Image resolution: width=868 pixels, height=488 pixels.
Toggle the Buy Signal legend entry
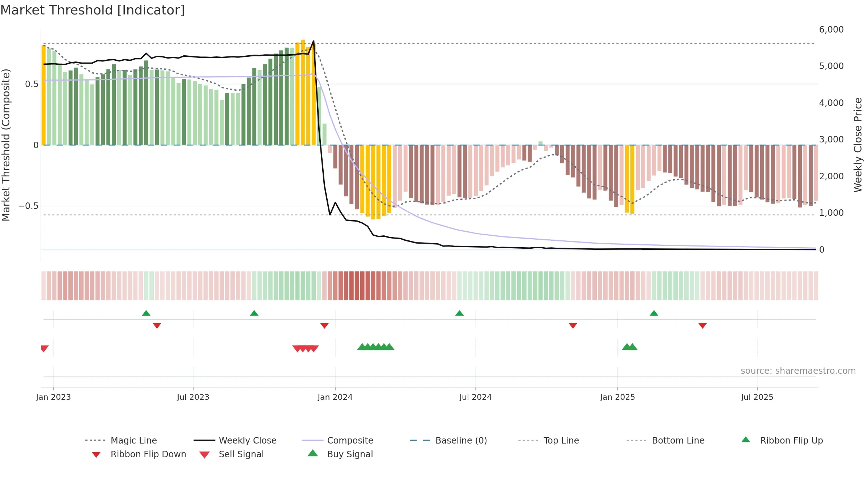[x=340, y=454]
